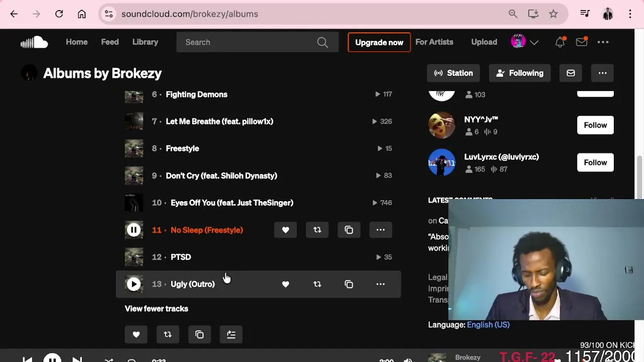
Task: Copy album link icon below tracks
Action: click(x=199, y=334)
